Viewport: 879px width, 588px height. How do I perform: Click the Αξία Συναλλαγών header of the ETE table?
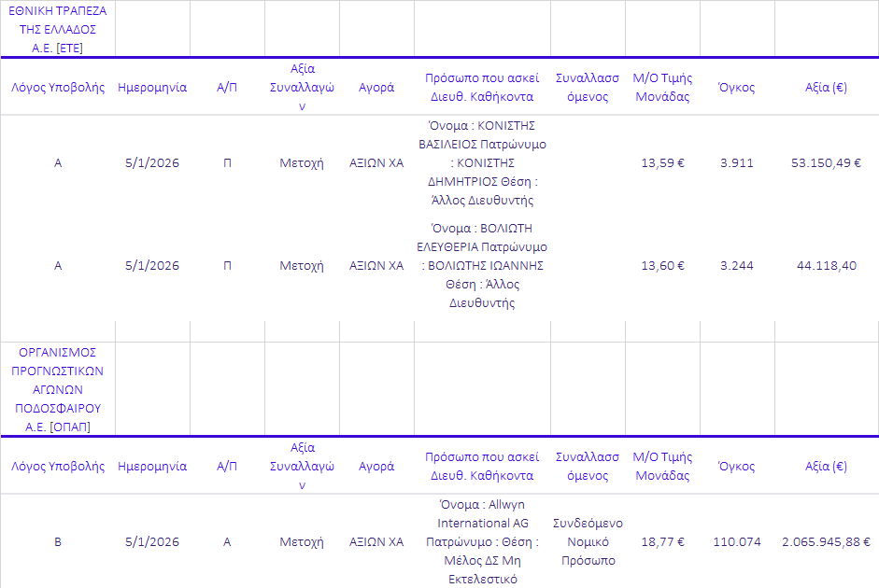coord(302,88)
